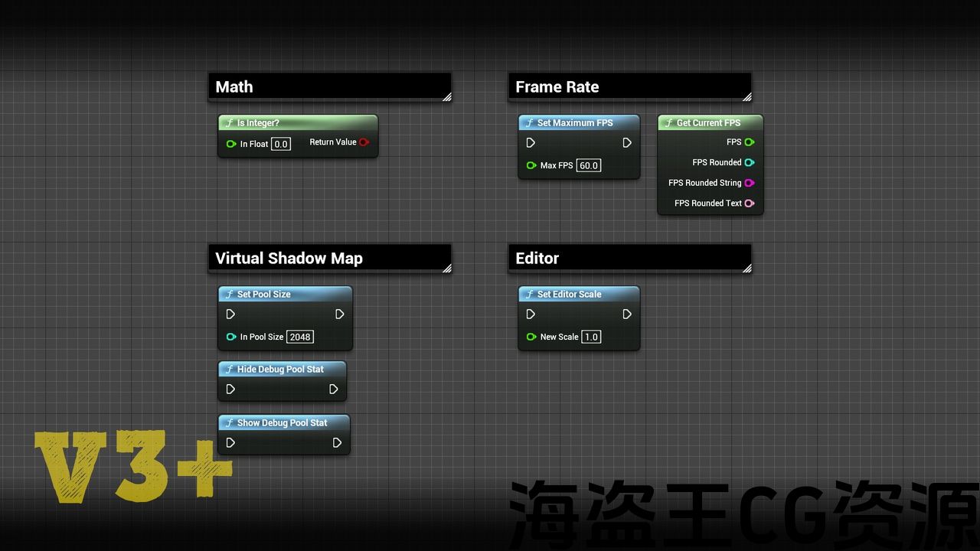Click the Hide Debug Pool Stat output execution pin
980x551 pixels.
click(334, 390)
